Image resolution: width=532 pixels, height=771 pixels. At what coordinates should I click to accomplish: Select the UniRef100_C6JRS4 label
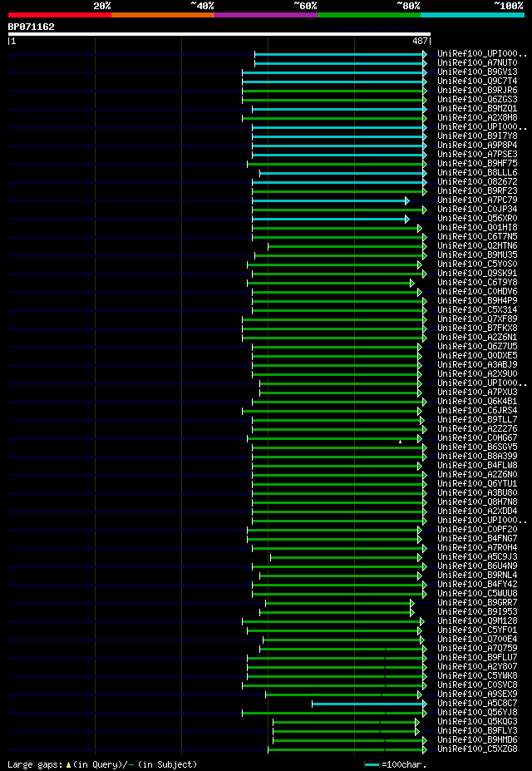(477, 411)
